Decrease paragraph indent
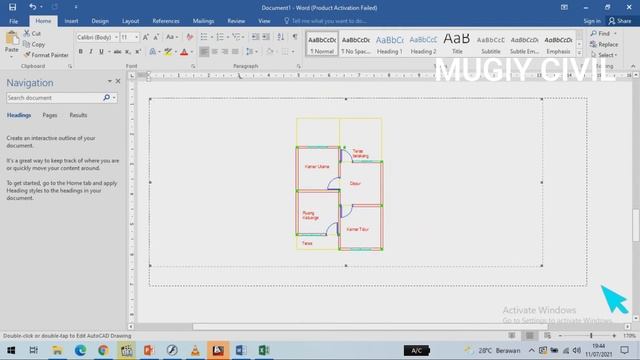Viewport: 640px width, 360px height. click(x=256, y=37)
